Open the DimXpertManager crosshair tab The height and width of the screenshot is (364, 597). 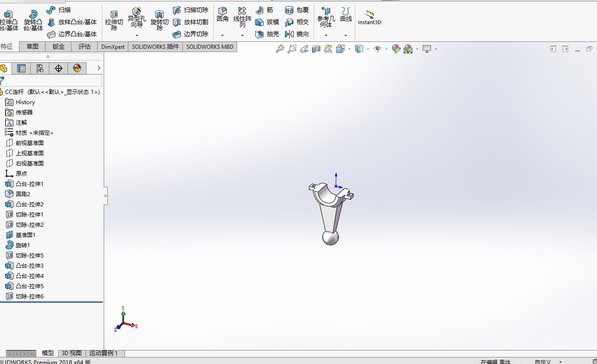[x=59, y=68]
